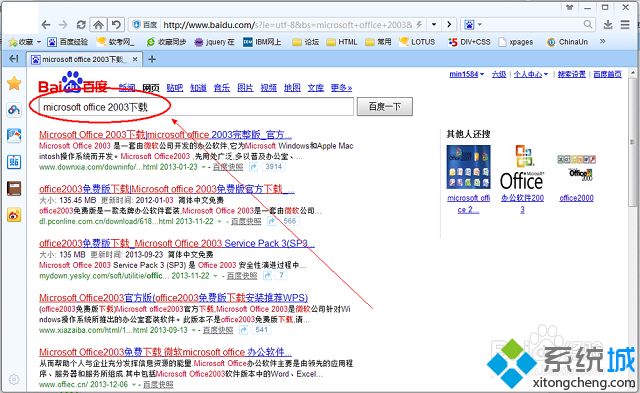640x393 pixels.
Task: Open 百度经验 bookmark
Action: click(68, 42)
